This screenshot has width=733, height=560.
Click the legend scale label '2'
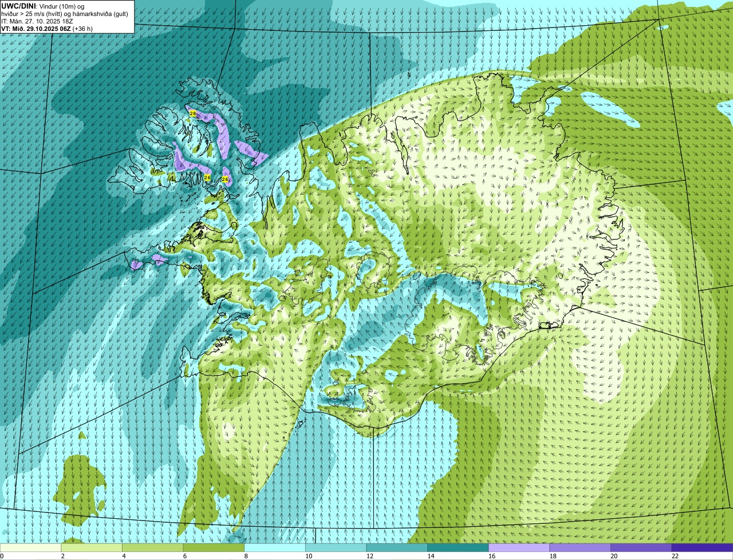click(x=63, y=556)
